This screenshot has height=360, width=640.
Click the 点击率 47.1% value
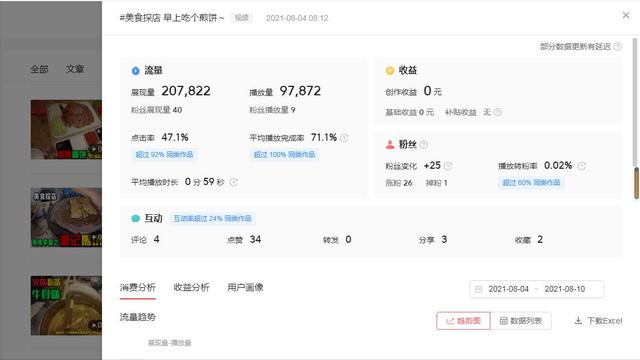tap(175, 138)
